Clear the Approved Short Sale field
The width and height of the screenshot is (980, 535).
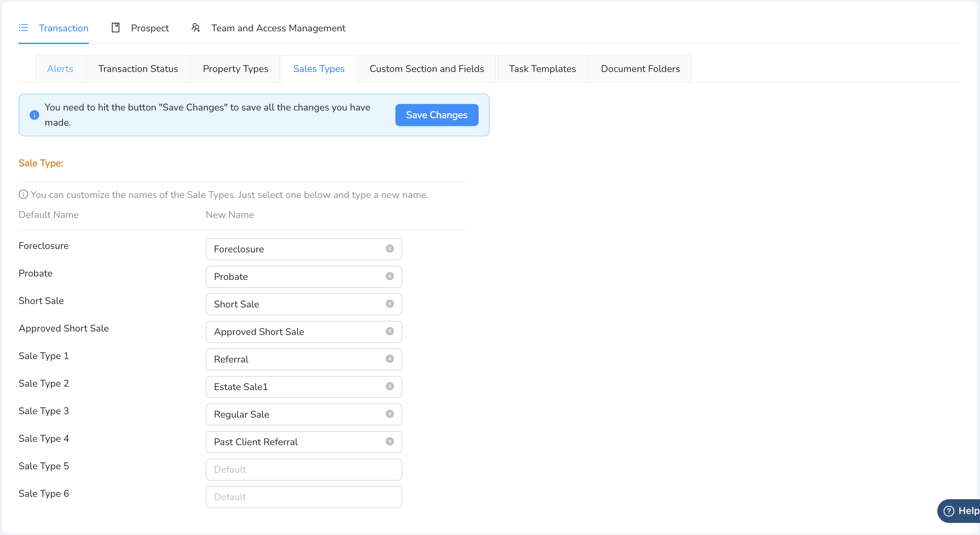pos(390,332)
